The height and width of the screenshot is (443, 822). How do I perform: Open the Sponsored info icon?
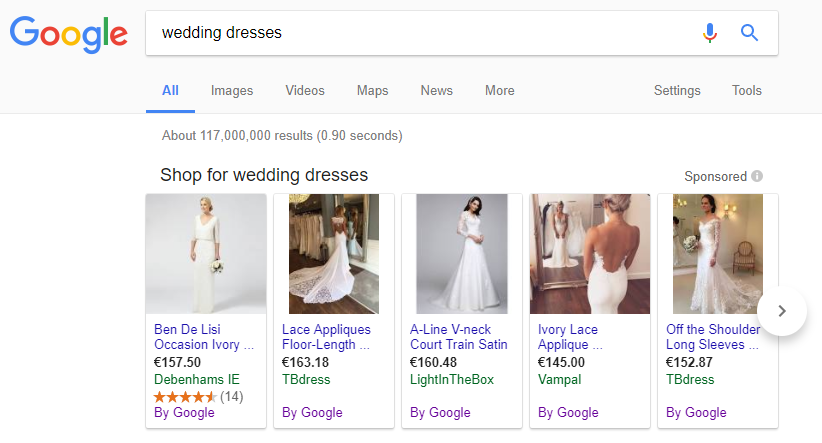point(757,176)
